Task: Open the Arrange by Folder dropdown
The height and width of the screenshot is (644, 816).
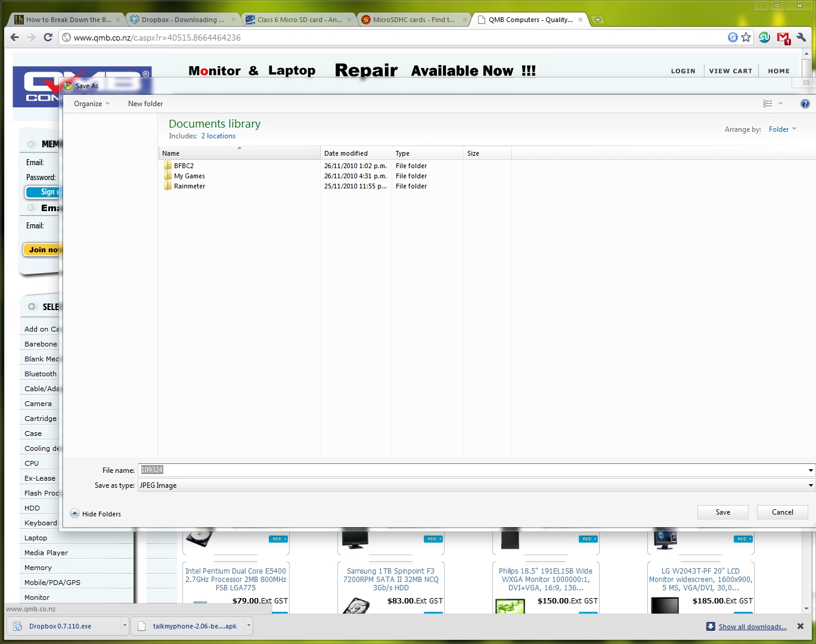Action: click(782, 129)
